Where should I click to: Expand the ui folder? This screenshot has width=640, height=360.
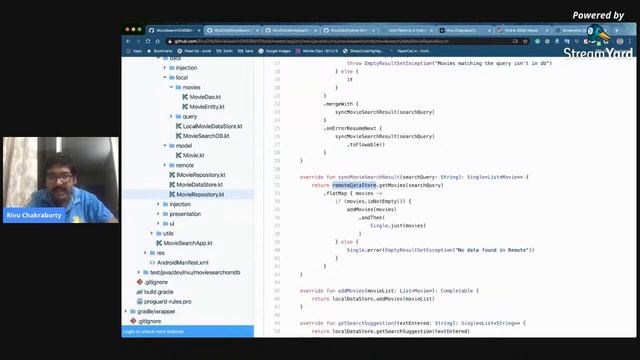pos(158,224)
